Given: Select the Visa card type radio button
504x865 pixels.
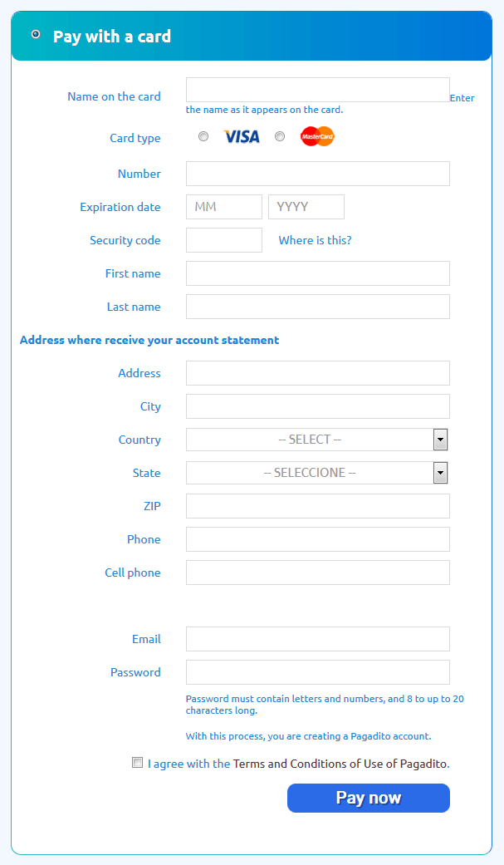Looking at the screenshot, I should pos(203,137).
